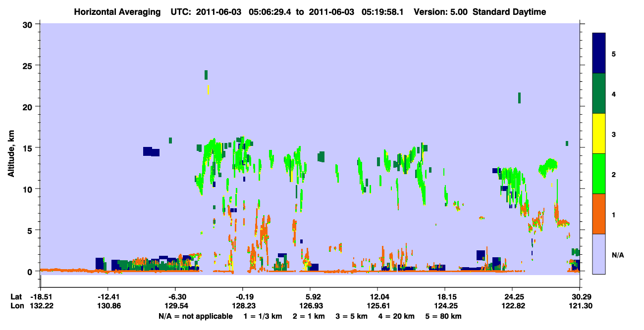Click latitude value -18.51
Screen dimensions: 644x330
point(40,297)
